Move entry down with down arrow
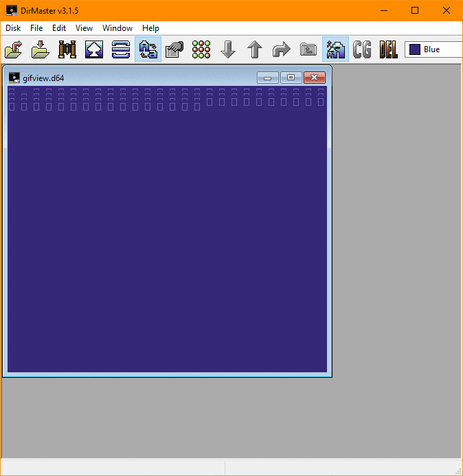This screenshot has height=476, width=463. pyautogui.click(x=228, y=49)
